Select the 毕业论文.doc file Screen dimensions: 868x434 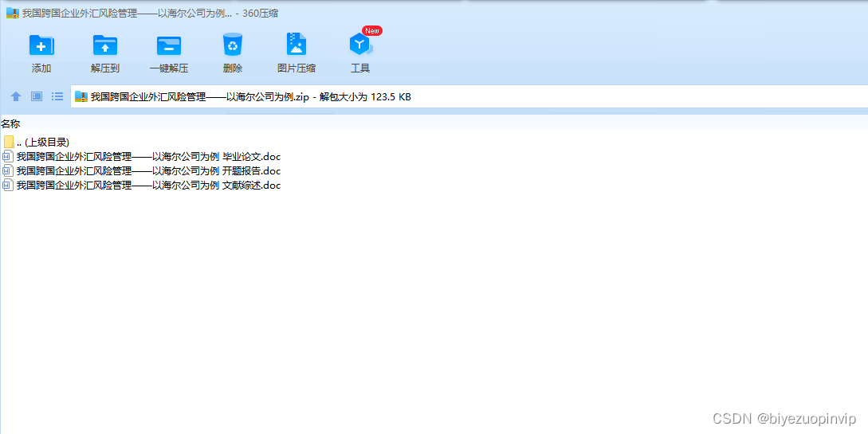[x=142, y=156]
